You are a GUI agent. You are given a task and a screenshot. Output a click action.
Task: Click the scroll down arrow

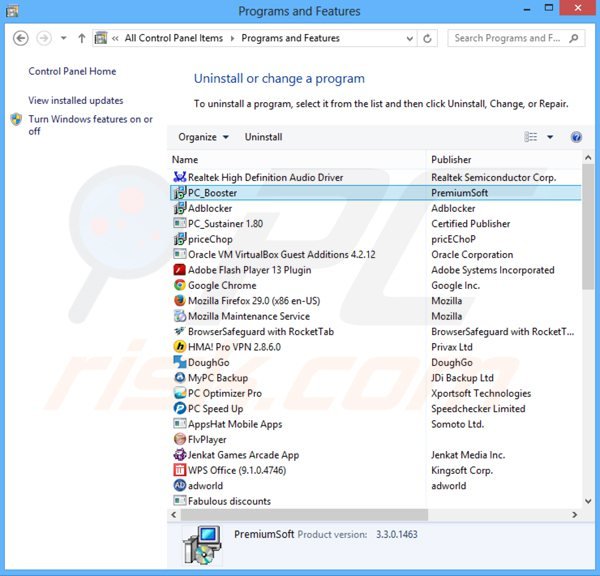click(x=588, y=501)
